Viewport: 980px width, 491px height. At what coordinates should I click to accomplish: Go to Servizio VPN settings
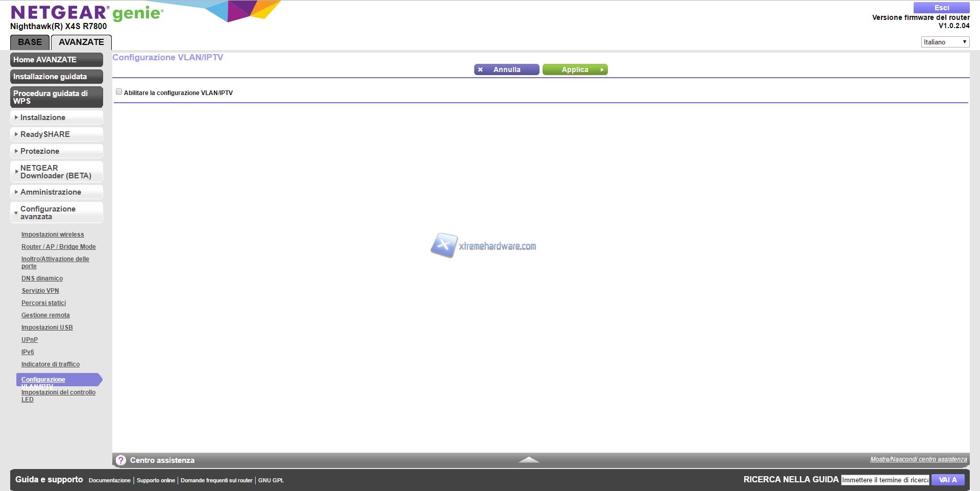pos(40,291)
